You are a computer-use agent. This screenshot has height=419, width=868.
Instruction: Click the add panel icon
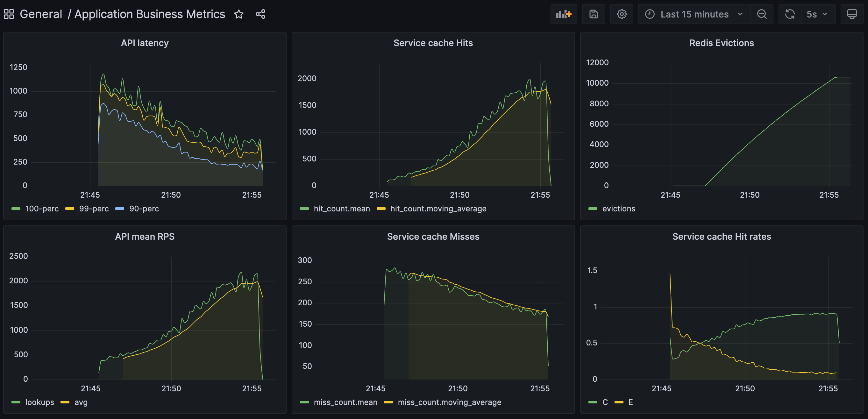(x=563, y=14)
